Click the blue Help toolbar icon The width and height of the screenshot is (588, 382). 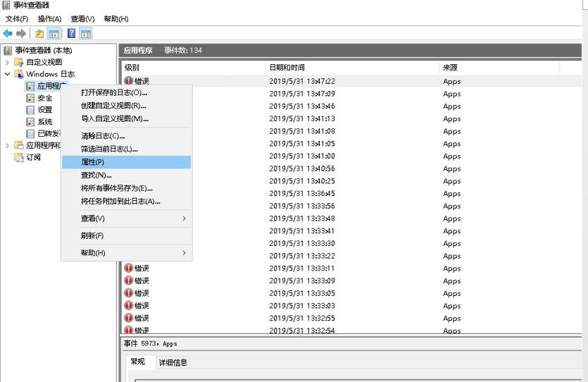pyautogui.click(x=71, y=33)
